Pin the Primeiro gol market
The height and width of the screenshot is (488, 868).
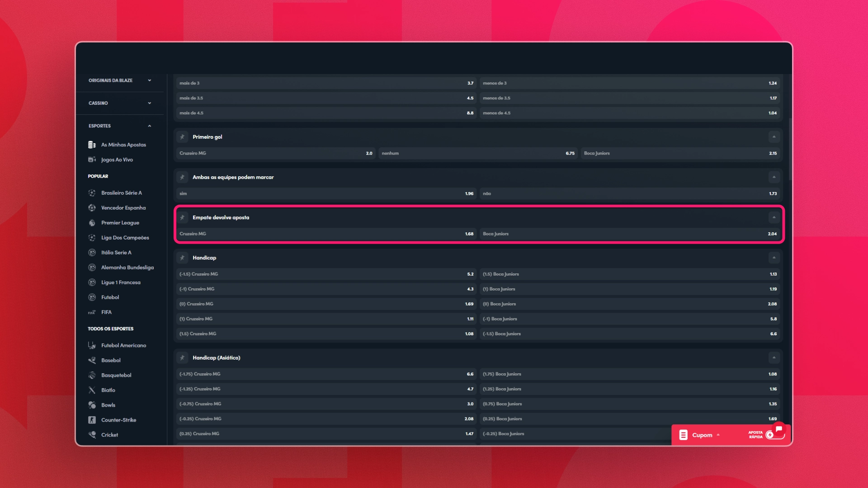click(182, 137)
